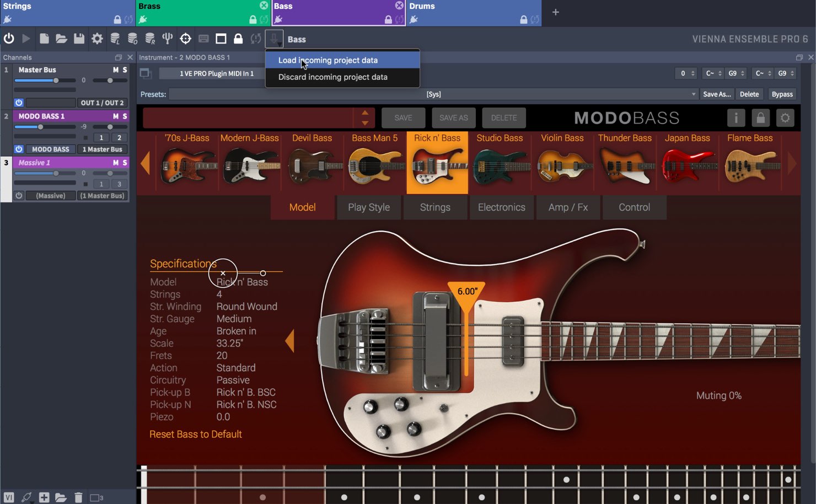The image size is (816, 504).
Task: Collapse the specifications panel with the orange arrow
Action: coord(289,341)
